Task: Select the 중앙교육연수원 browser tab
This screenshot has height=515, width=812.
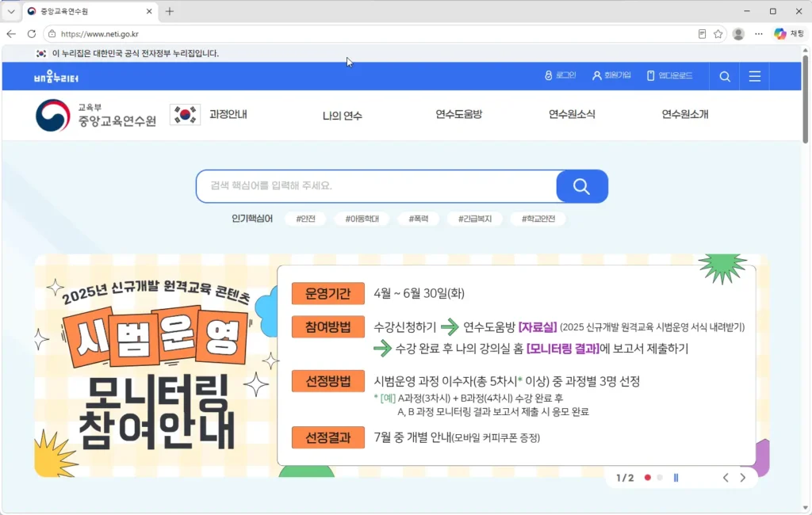Action: coord(90,11)
